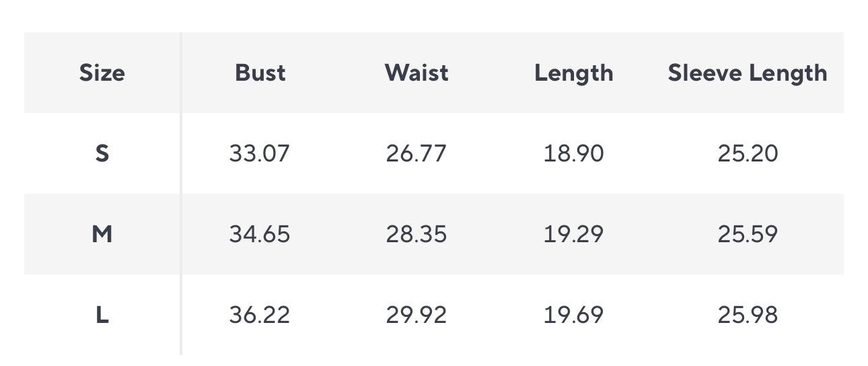Click the Size column header
The image size is (868, 366).
click(x=102, y=73)
